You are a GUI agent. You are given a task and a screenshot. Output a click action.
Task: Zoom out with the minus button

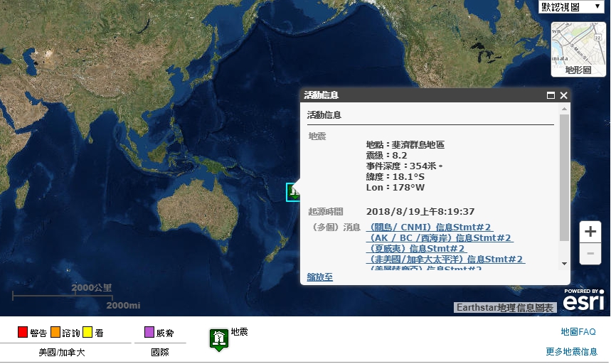590,254
